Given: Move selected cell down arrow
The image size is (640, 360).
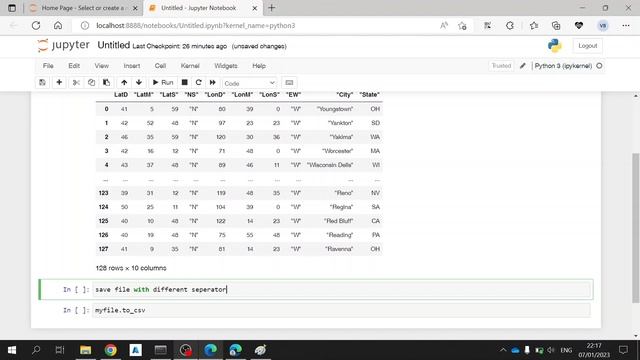Looking at the screenshot, I should 139,82.
